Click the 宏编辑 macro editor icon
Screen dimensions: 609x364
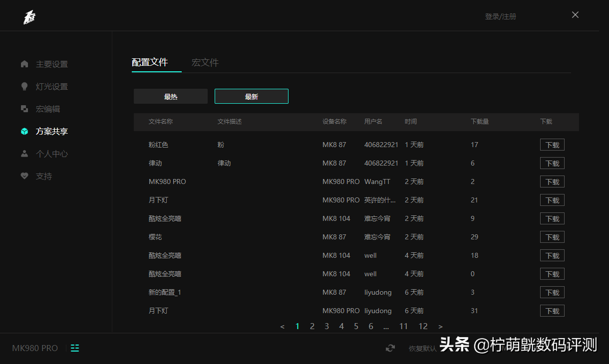(x=24, y=109)
